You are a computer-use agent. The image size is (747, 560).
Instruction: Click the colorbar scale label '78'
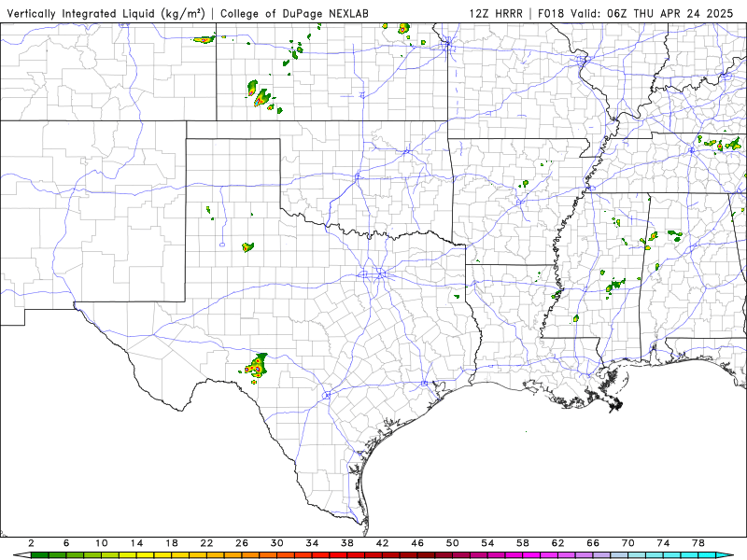pos(698,543)
